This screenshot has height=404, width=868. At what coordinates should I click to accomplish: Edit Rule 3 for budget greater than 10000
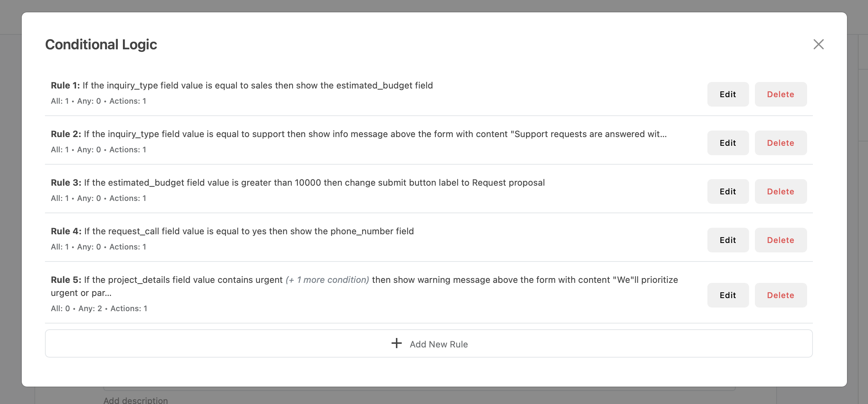[x=728, y=191]
